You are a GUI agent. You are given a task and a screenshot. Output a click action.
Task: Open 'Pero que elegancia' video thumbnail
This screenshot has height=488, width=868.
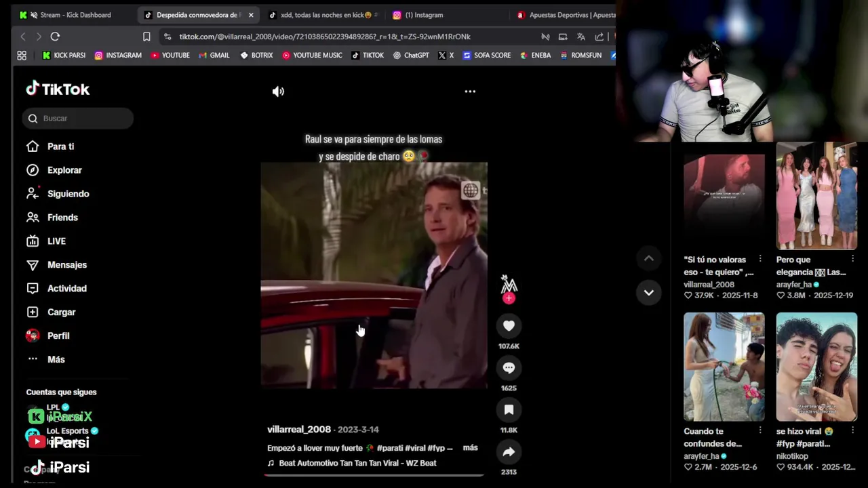click(816, 197)
